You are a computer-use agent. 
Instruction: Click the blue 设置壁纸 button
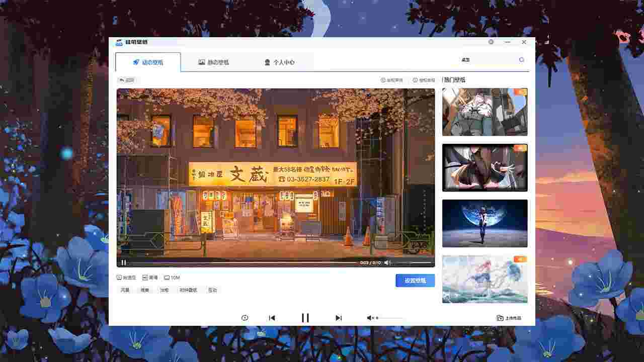point(415,281)
